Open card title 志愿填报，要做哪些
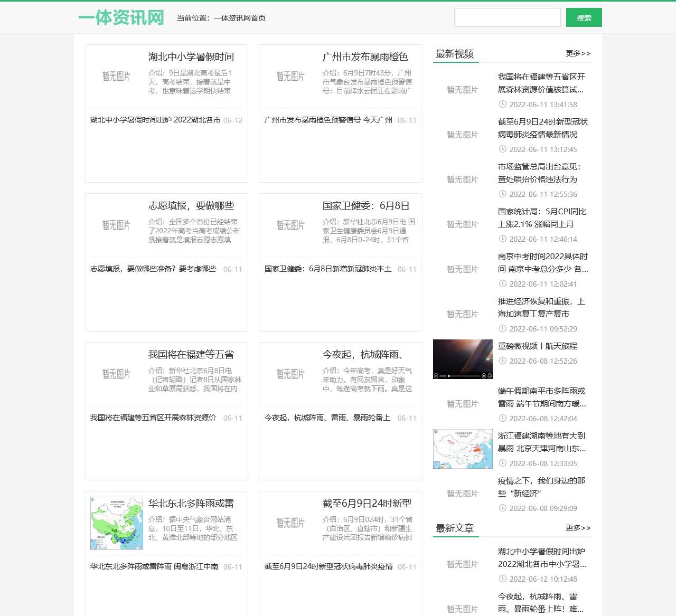Viewport: 676px width, 616px height. [191, 206]
